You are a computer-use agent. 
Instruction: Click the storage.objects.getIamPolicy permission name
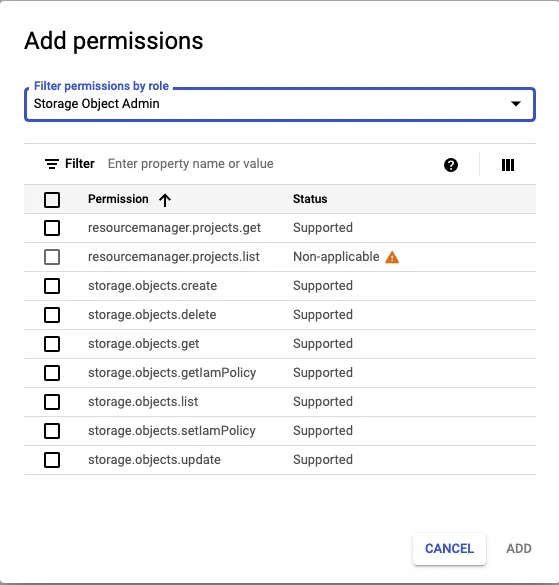pos(172,373)
